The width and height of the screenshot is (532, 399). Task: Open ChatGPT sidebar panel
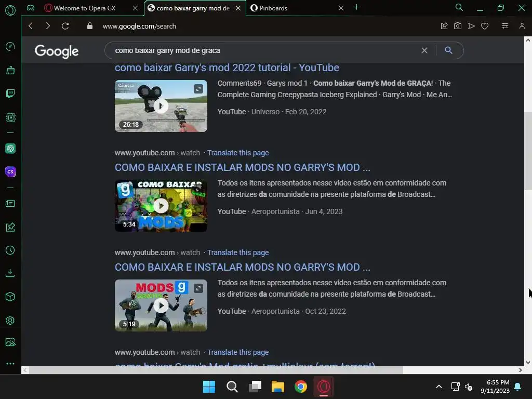click(x=10, y=148)
